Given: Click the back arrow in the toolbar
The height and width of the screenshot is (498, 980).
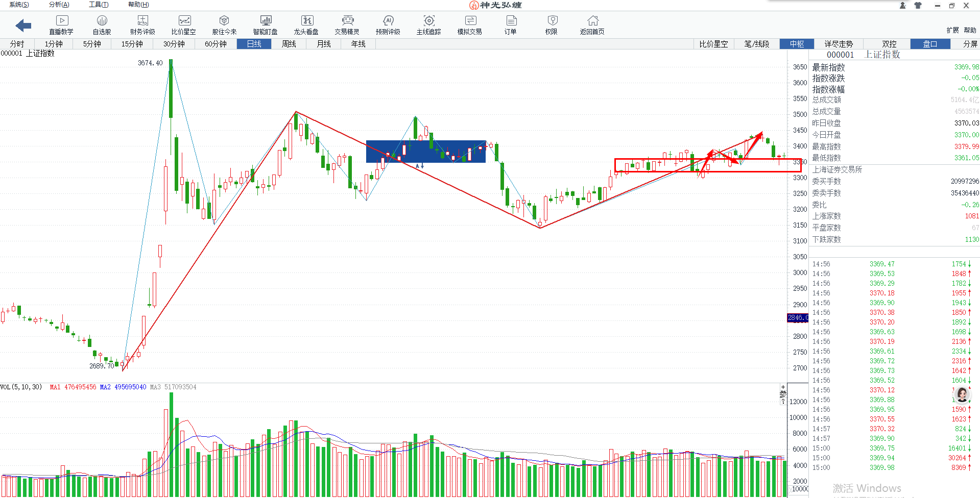Looking at the screenshot, I should point(23,25).
